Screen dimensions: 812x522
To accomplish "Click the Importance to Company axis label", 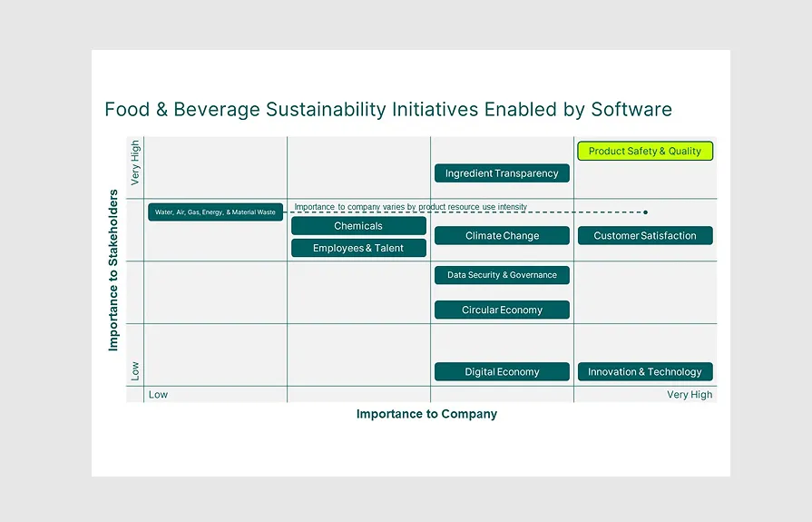I will pos(426,414).
